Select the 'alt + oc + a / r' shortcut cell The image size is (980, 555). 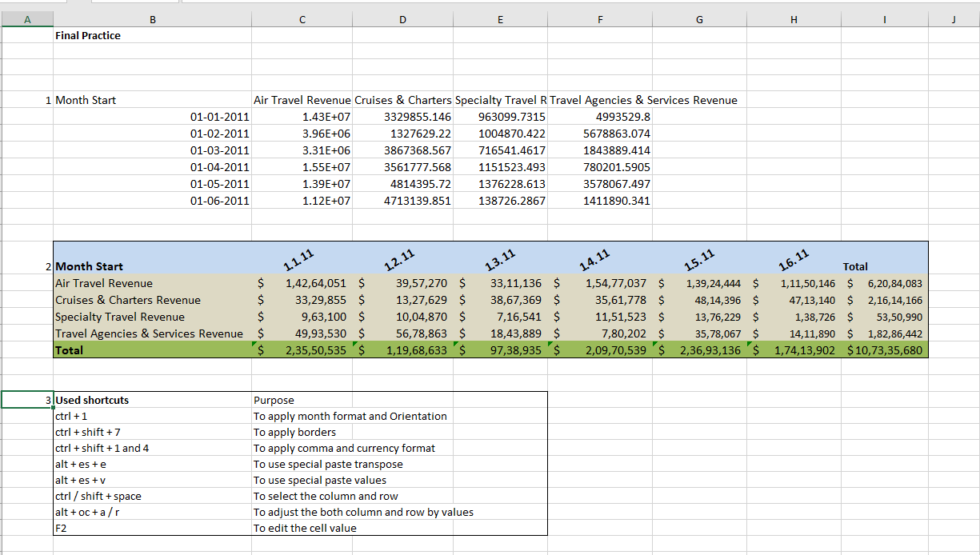[x=153, y=512]
